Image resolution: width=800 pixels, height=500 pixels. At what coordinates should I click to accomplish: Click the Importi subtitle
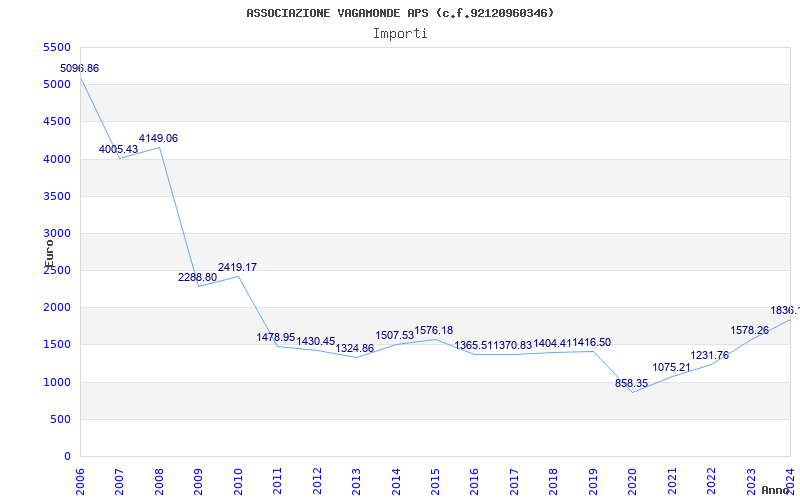point(400,34)
